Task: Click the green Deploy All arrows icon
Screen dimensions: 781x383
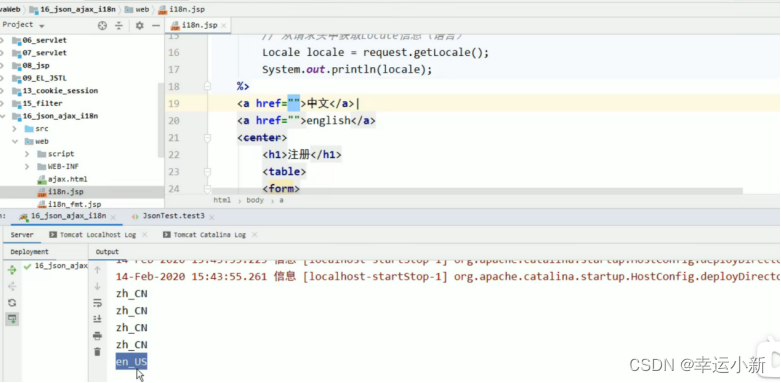Action: coord(12,270)
